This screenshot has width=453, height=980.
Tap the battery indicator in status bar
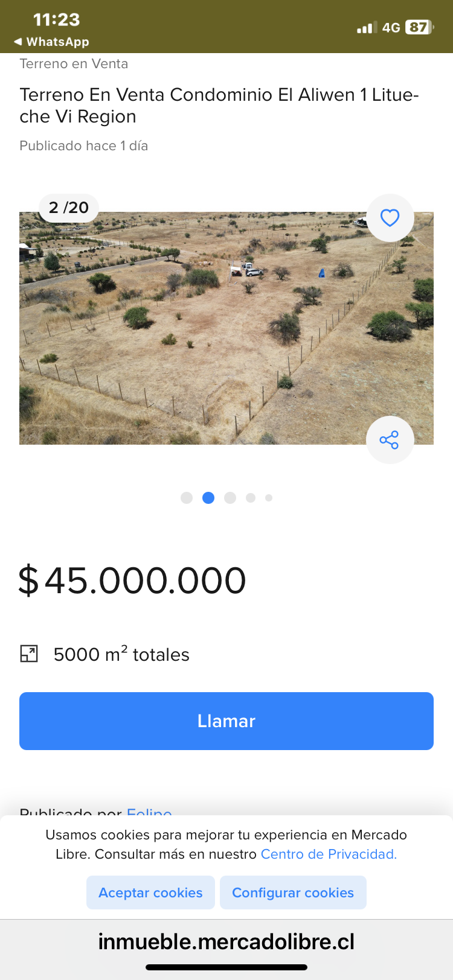click(420, 27)
